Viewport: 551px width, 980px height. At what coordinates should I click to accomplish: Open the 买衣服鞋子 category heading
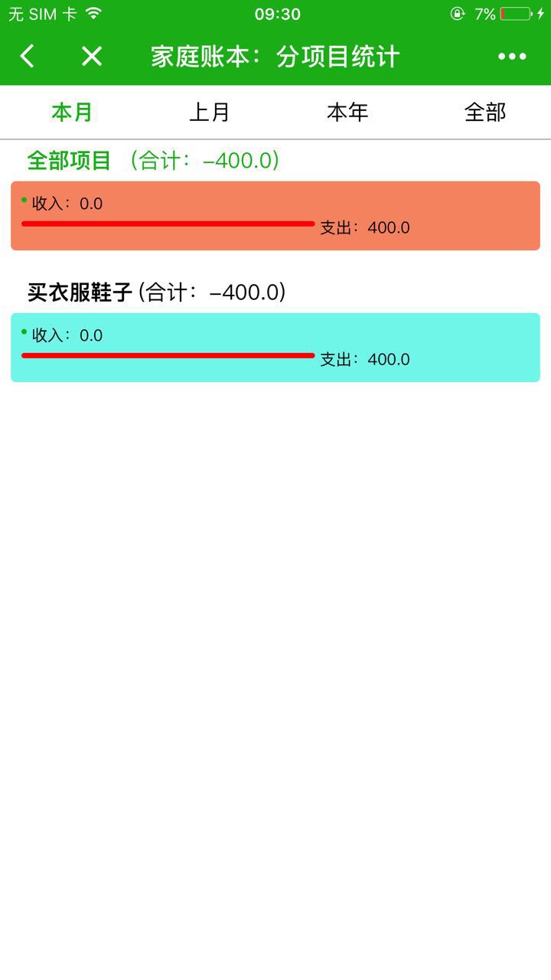80,292
